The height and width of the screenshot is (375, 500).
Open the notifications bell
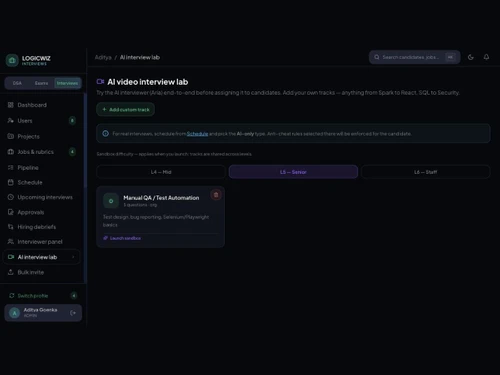tap(486, 57)
